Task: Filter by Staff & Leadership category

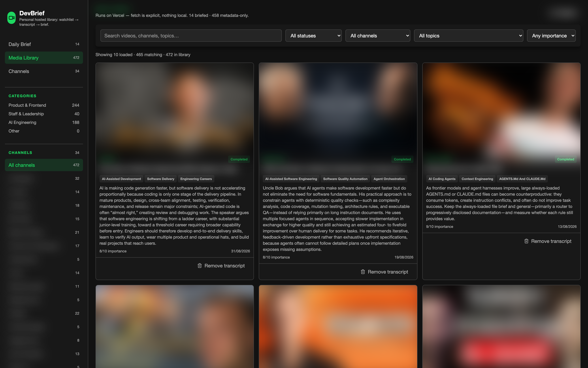Action: [x=44, y=114]
